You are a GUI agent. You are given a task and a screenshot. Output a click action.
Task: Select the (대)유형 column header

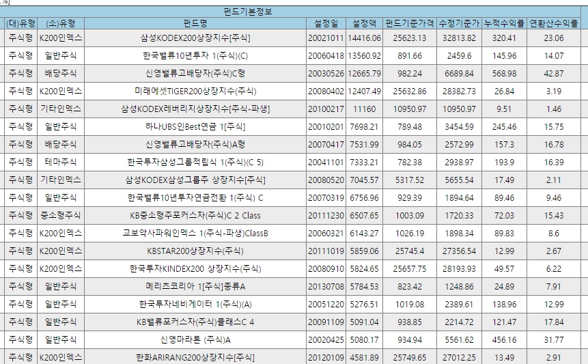tap(20, 24)
